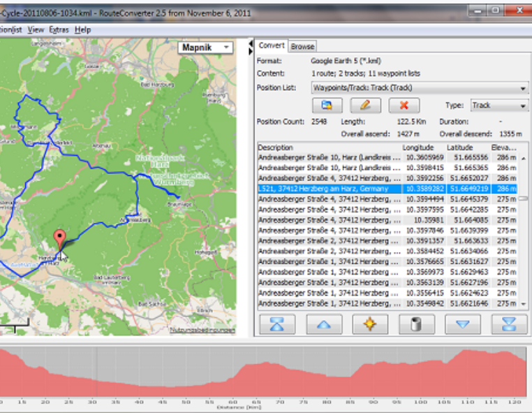The height and width of the screenshot is (413, 532).
Task: Delete selected position with trash can button
Action: pyautogui.click(x=417, y=324)
